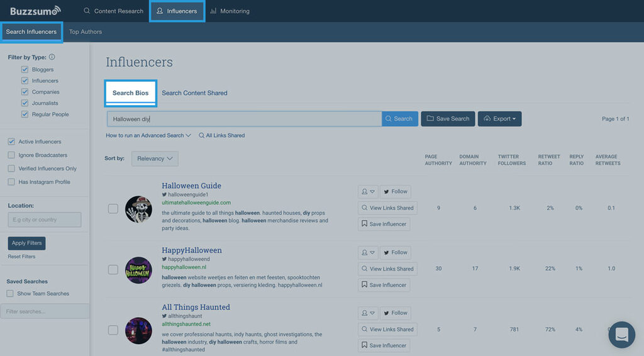Click Halloween Guide profile avatar
The image size is (644, 356).
(138, 209)
